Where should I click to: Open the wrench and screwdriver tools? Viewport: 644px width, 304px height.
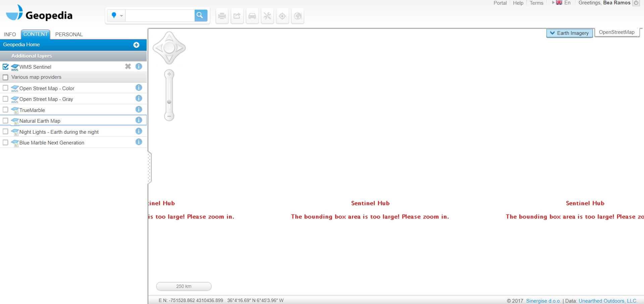pos(267,16)
